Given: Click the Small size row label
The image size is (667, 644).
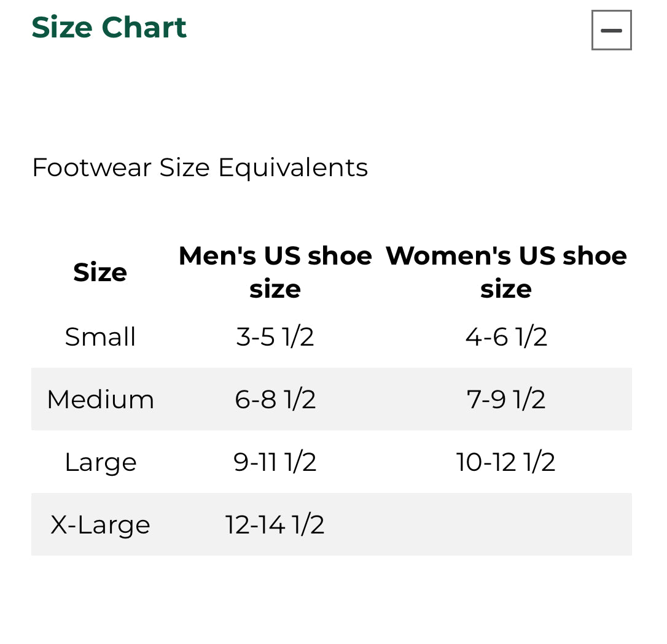Looking at the screenshot, I should click(x=100, y=337).
